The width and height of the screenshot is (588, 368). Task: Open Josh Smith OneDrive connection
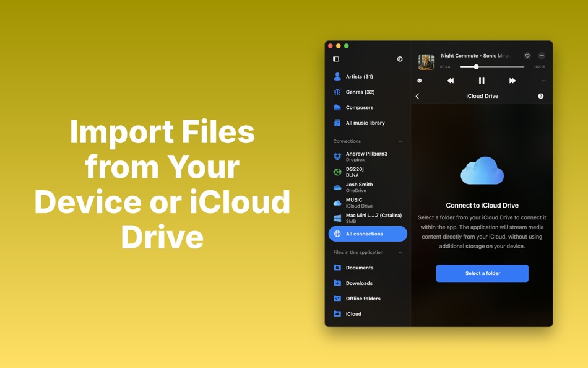pos(368,187)
